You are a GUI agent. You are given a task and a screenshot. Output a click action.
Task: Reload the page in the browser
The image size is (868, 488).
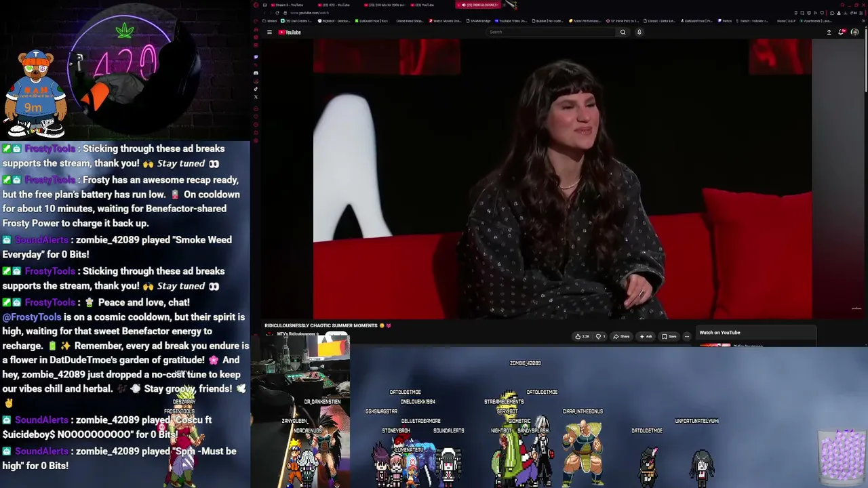277,13
